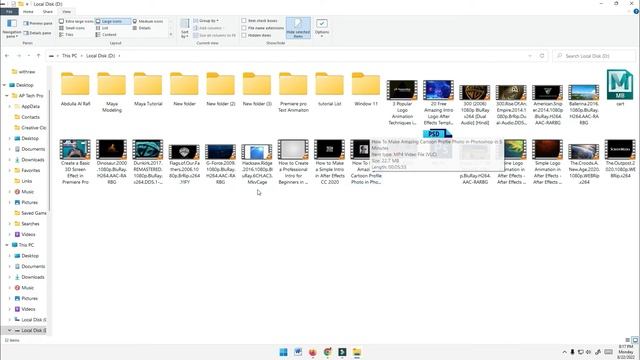Toggle the Details pane

[x=38, y=33]
